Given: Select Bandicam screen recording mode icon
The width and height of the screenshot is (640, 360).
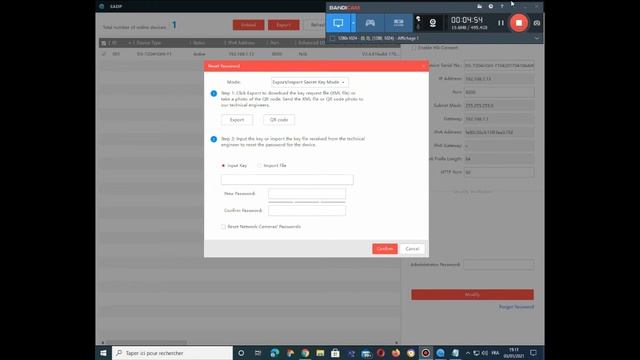Looking at the screenshot, I should (x=338, y=23).
